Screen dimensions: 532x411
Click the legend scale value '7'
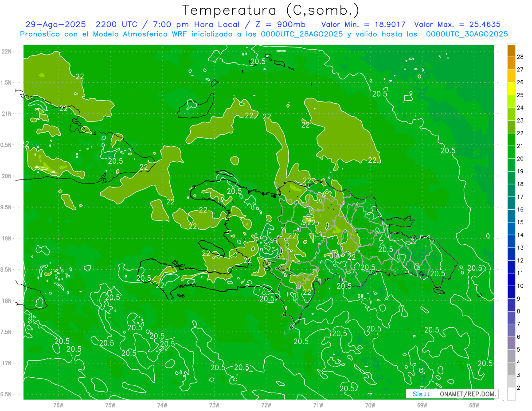pos(519,324)
